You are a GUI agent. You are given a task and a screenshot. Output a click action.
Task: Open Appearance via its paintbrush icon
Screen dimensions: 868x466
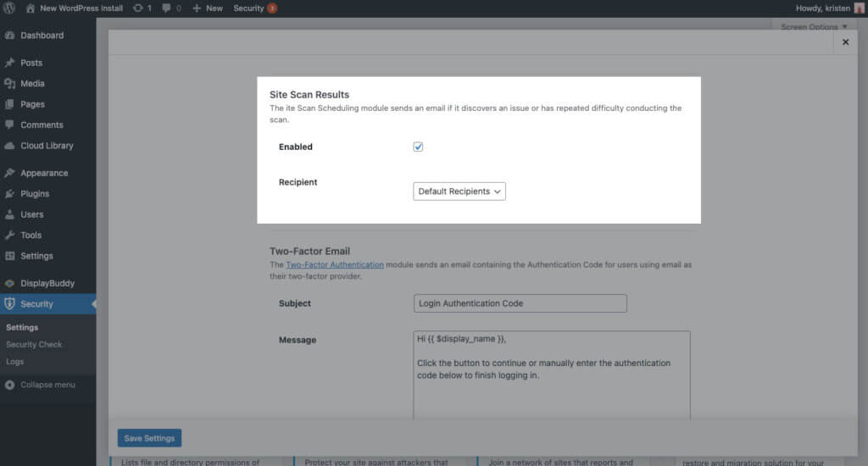[x=9, y=173]
